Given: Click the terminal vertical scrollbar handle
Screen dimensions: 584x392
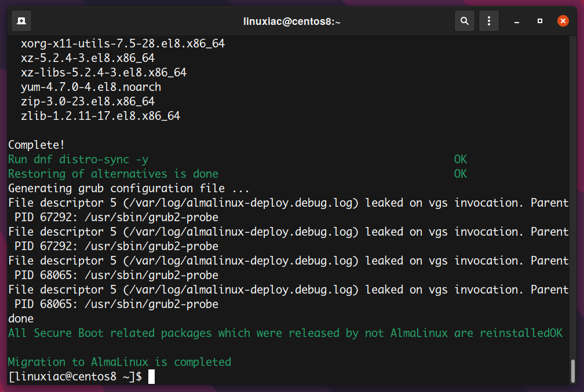Looking at the screenshot, I should point(573,371).
